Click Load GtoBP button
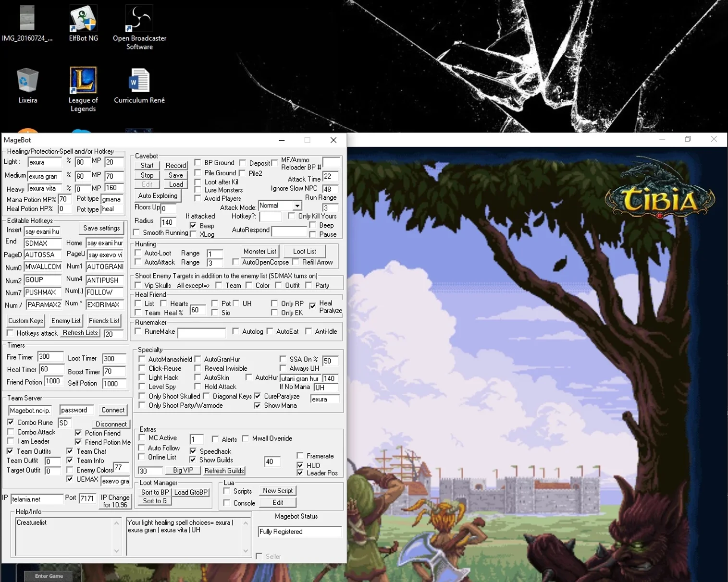Image resolution: width=728 pixels, height=582 pixels. [x=191, y=492]
